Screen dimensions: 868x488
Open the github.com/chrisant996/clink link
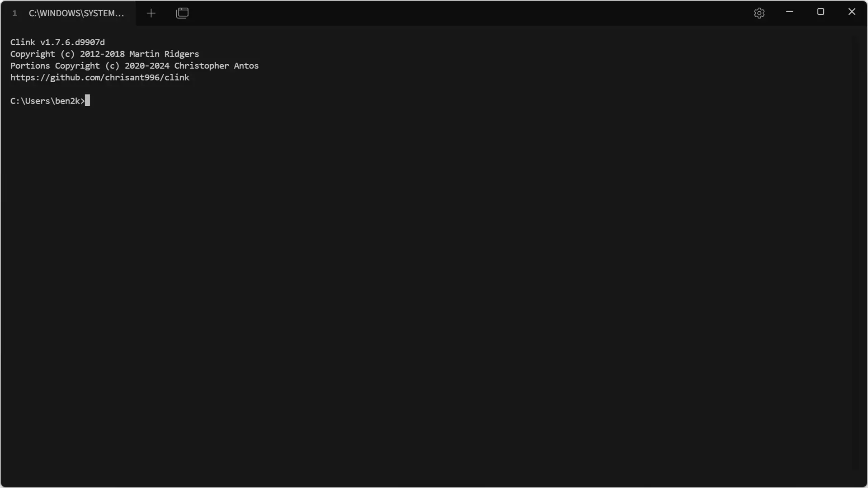(x=100, y=77)
